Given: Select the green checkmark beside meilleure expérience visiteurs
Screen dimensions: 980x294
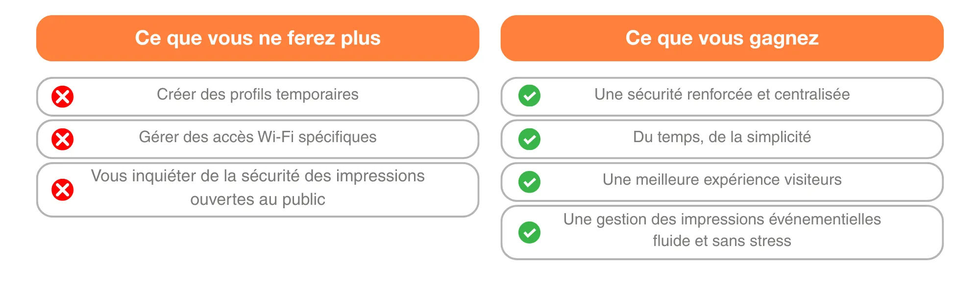Looking at the screenshot, I should 529,182.
